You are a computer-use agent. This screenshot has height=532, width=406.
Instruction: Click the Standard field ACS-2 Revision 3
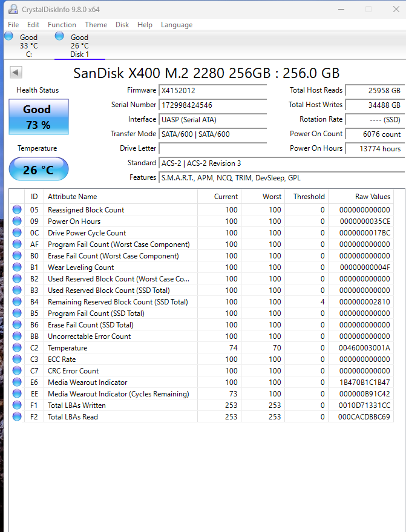pos(282,163)
